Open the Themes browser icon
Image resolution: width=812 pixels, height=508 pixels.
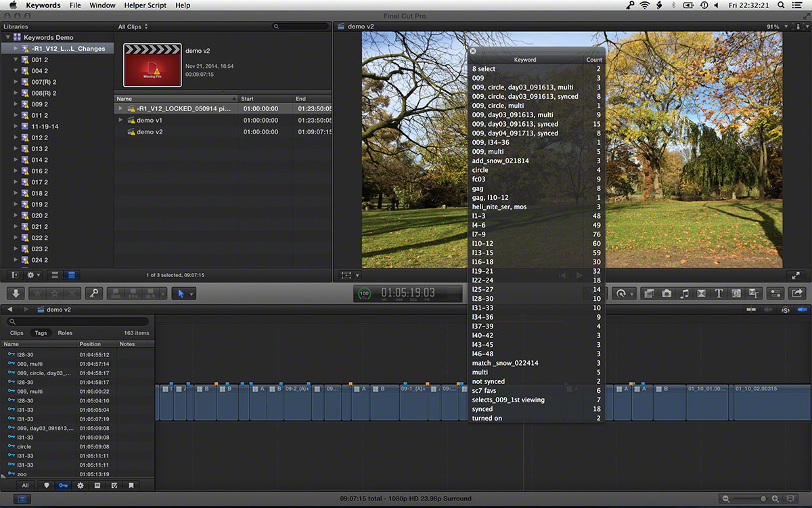pyautogui.click(x=754, y=293)
